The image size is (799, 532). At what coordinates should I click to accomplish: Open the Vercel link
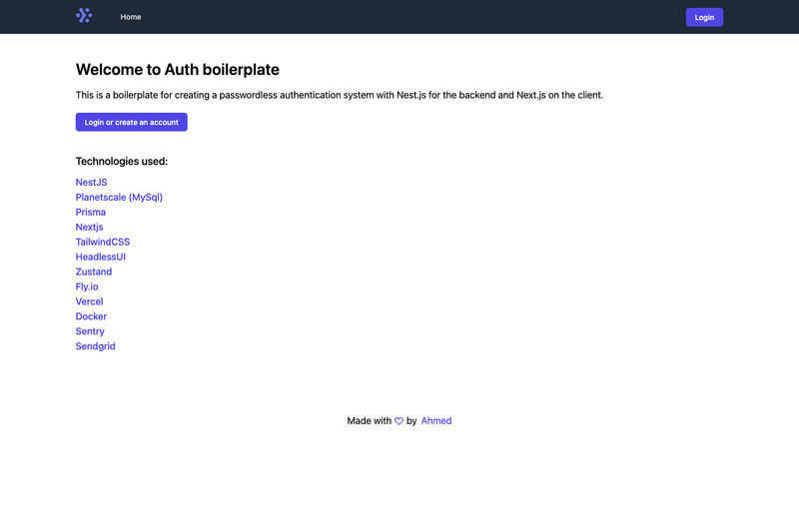pyautogui.click(x=89, y=301)
